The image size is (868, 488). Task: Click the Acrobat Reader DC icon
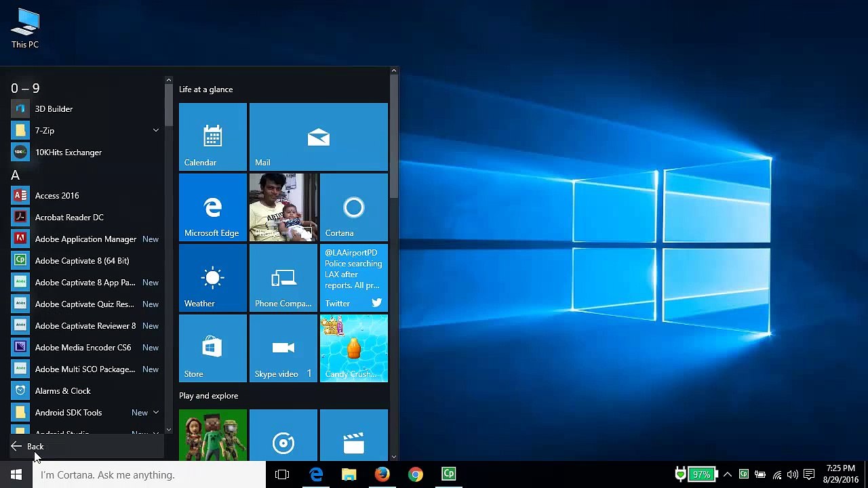(x=20, y=217)
